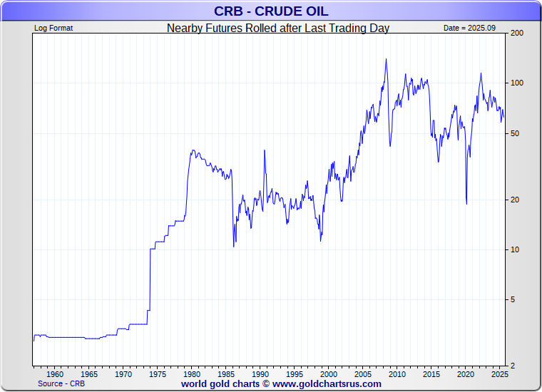
Task: Click the 1960 year label on the x-axis
Action: (x=55, y=374)
